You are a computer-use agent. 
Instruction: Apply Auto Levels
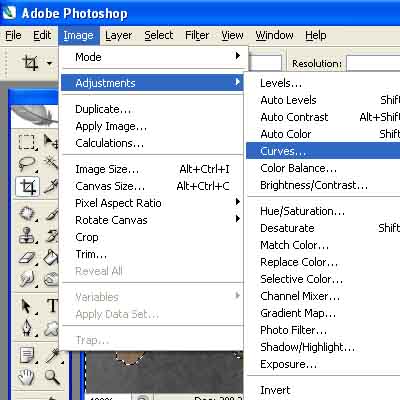pos(323,100)
